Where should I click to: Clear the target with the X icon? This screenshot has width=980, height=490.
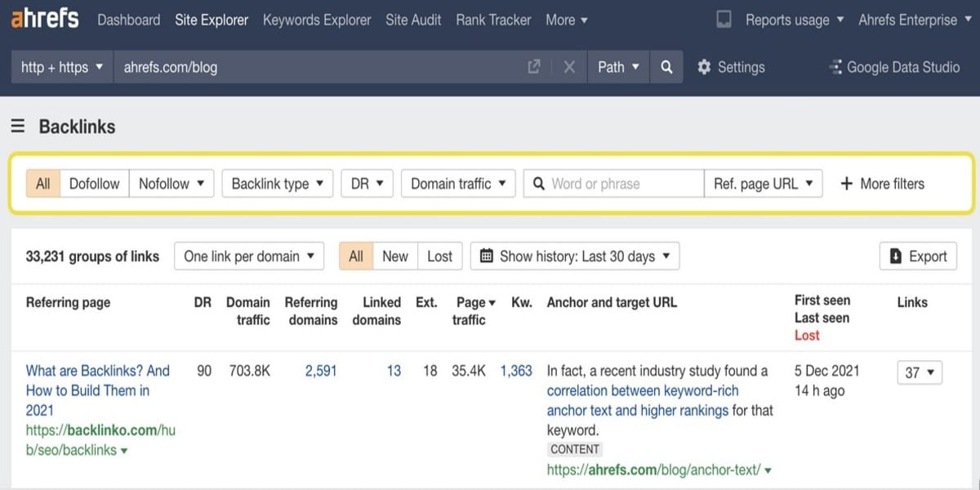pos(569,67)
